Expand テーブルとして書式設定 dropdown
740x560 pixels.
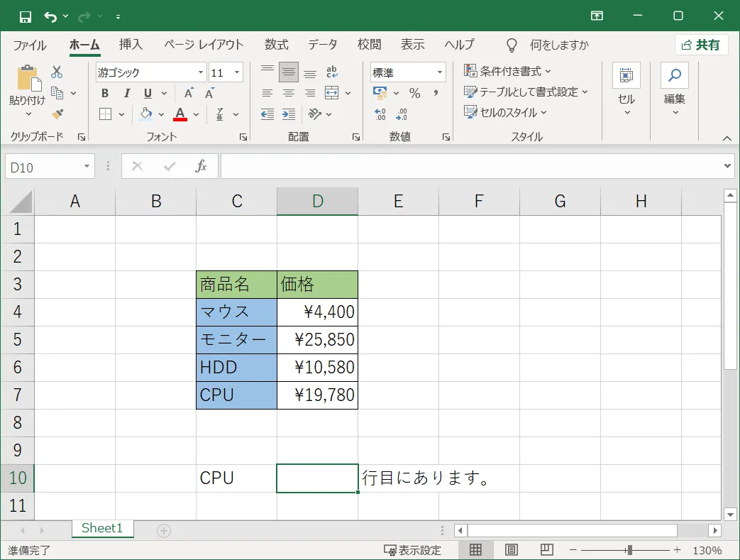point(585,92)
